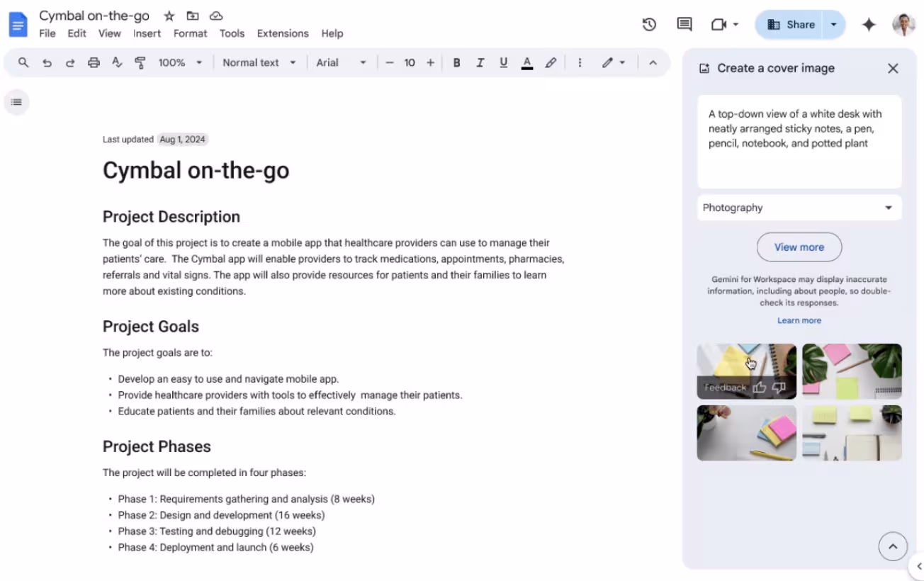The image size is (924, 581).
Task: Open the Extensions menu
Action: pyautogui.click(x=282, y=33)
